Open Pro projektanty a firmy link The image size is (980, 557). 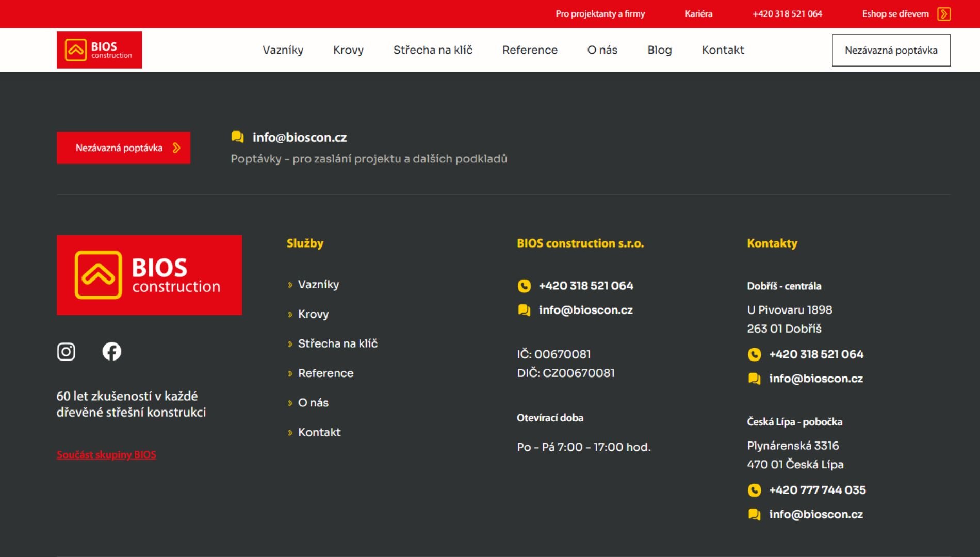(x=600, y=14)
